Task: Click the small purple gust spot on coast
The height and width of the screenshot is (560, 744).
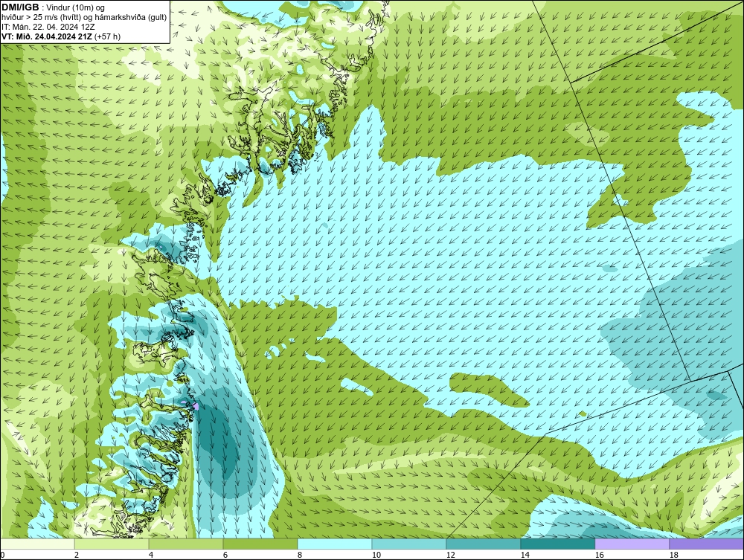Action: pyautogui.click(x=196, y=406)
